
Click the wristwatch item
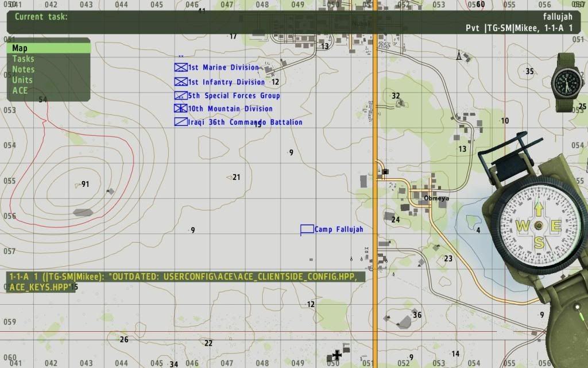(567, 83)
